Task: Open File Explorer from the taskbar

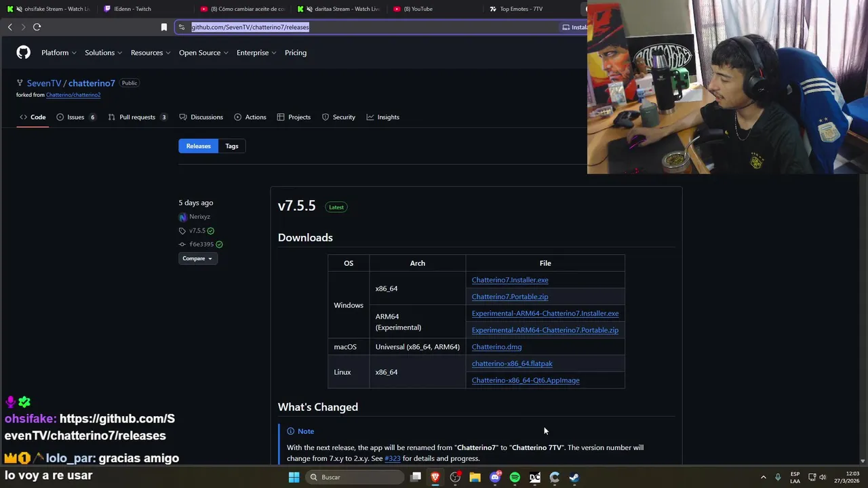Action: (x=475, y=477)
